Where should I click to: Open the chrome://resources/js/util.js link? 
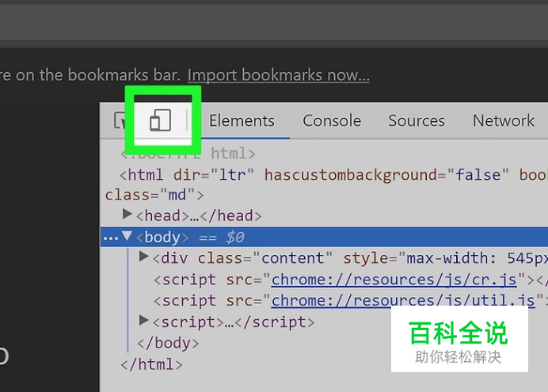pos(403,301)
